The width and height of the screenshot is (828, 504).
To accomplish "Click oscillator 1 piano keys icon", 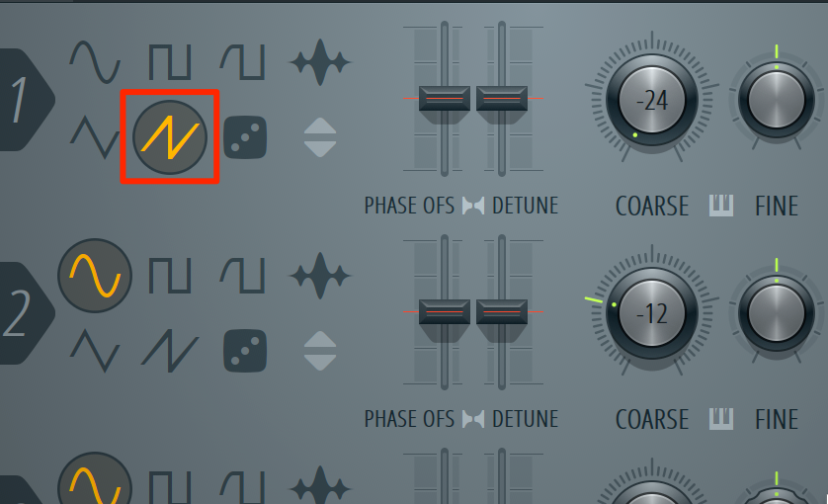I will (x=721, y=206).
